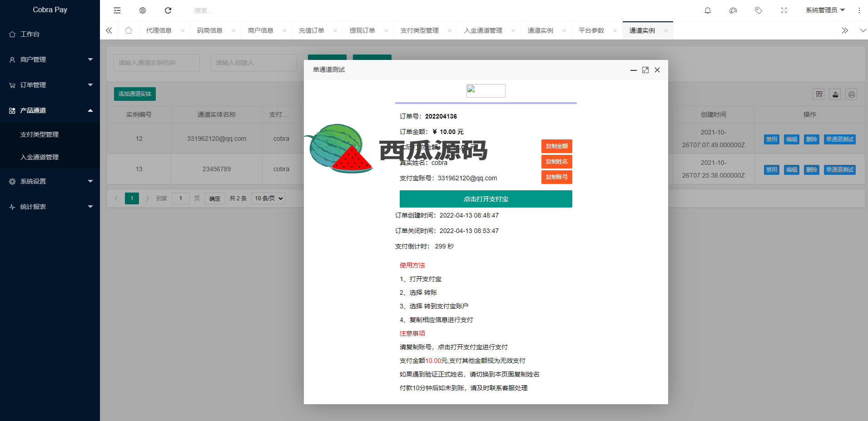Viewport: 868px width, 421px height.
Task: Sort by 创建时间 column header
Action: [714, 114]
